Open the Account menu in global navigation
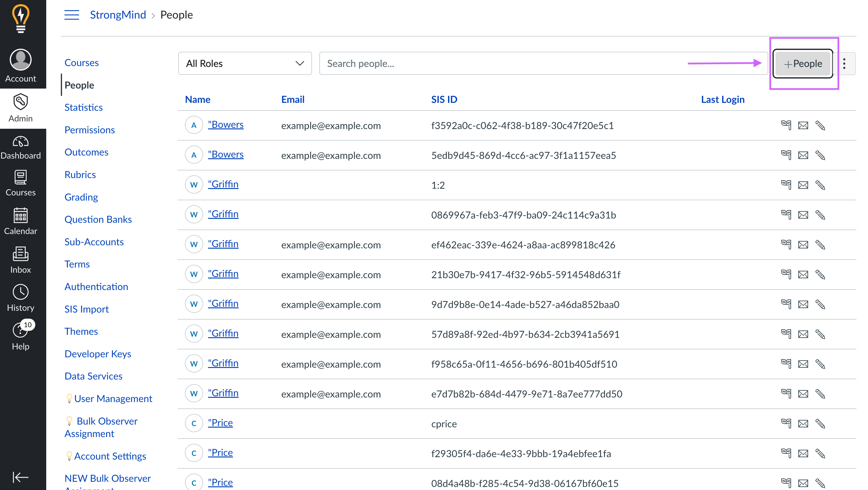The image size is (868, 490). [21, 66]
